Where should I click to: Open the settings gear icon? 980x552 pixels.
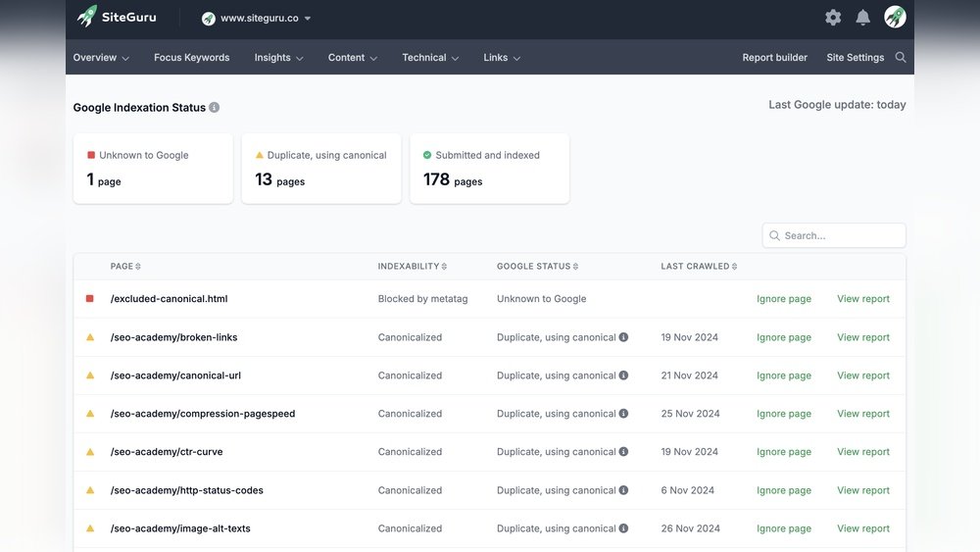click(x=833, y=18)
